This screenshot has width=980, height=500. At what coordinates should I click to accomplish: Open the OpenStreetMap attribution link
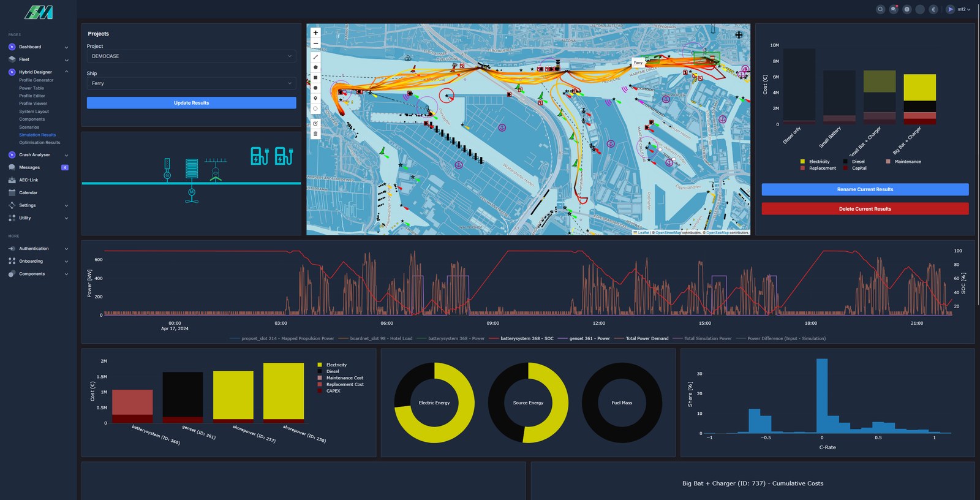[x=668, y=233]
